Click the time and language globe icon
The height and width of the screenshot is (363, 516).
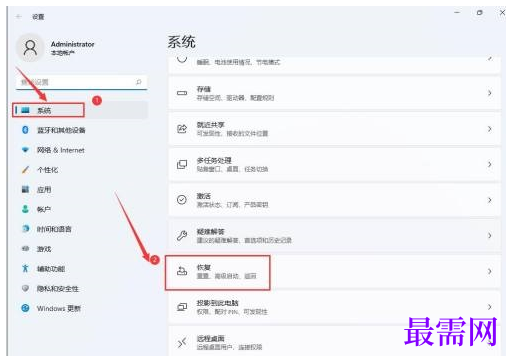click(x=25, y=229)
